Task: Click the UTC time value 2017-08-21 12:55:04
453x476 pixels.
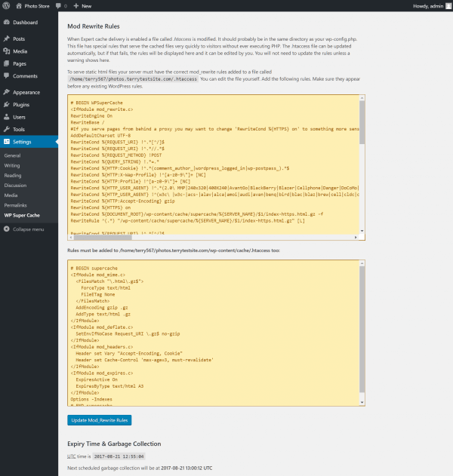Action: tap(119, 456)
